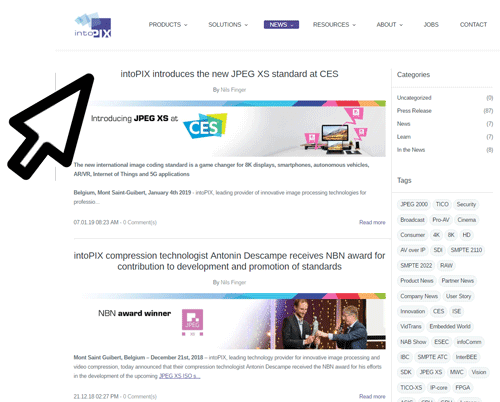Expand the Solutions menu
The image size is (500, 402).
click(228, 25)
